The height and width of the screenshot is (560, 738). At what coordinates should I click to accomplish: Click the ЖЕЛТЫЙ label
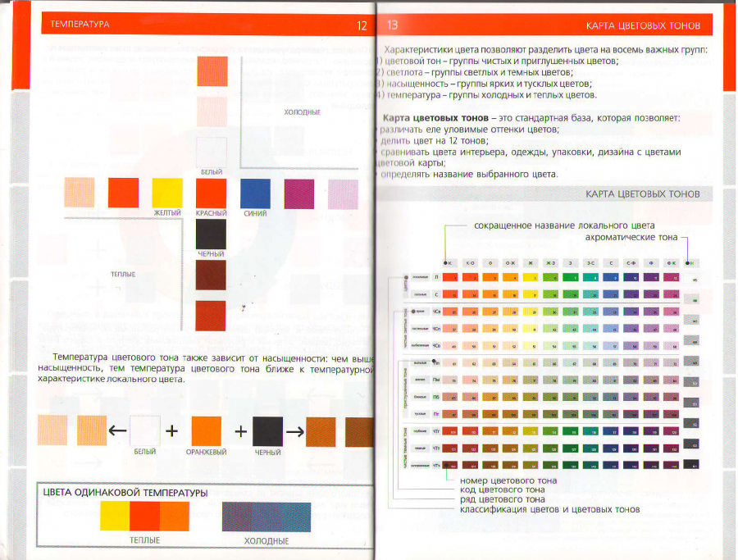pos(167,213)
